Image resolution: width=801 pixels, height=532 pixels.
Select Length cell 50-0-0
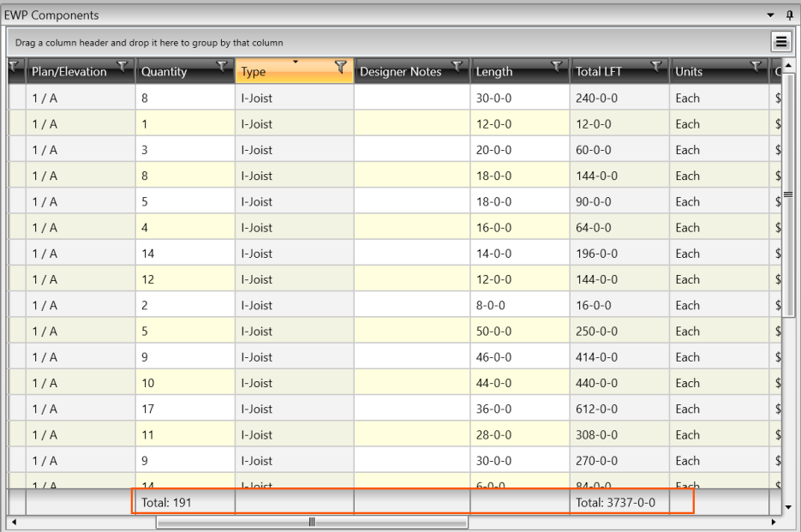pos(520,332)
